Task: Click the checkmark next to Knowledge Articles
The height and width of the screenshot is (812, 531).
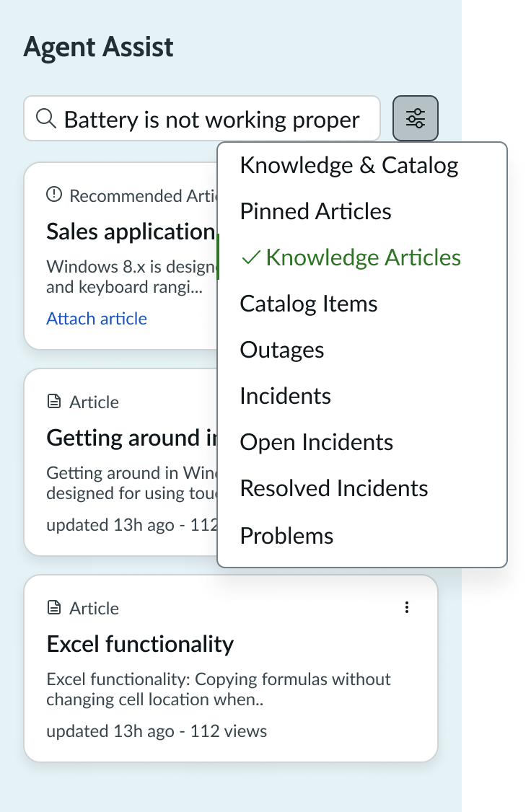Action: click(x=250, y=257)
